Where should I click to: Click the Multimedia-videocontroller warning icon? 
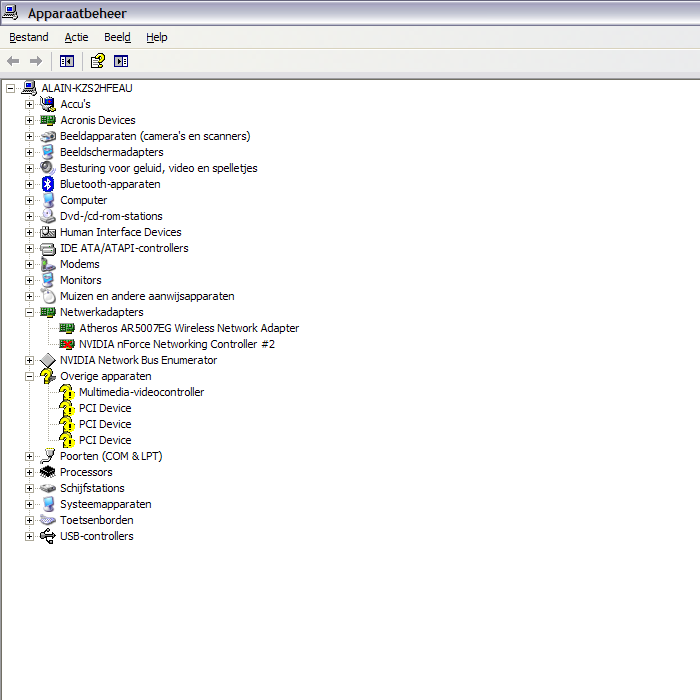[x=67, y=392]
